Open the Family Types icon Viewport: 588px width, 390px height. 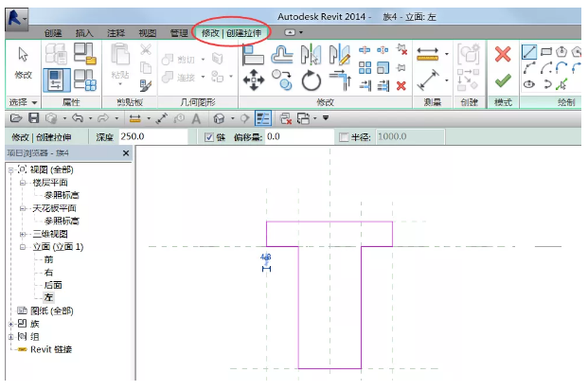tap(85, 80)
